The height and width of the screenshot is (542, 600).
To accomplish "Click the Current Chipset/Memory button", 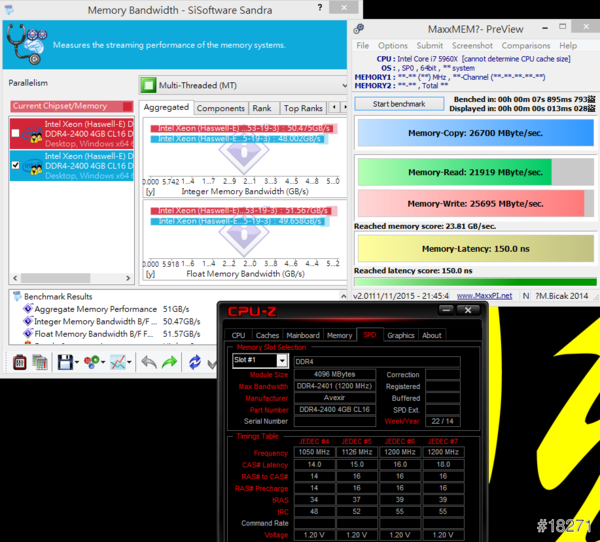I will (x=72, y=106).
